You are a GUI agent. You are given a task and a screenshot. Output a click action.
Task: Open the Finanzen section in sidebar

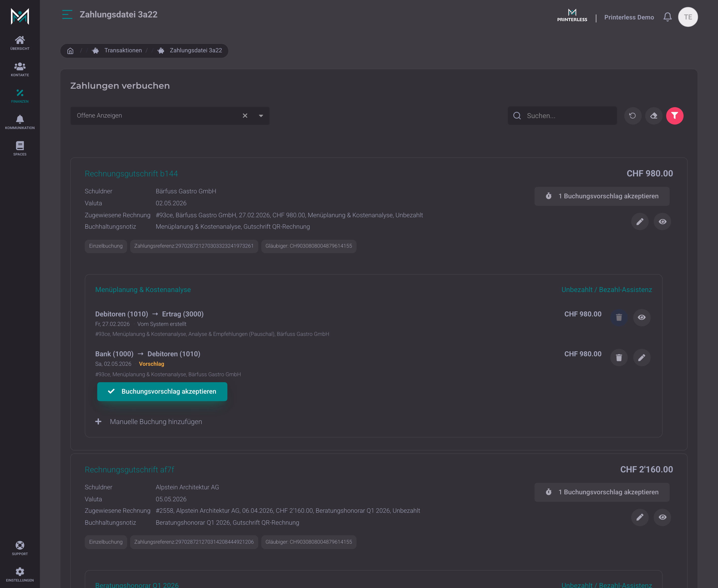pyautogui.click(x=20, y=96)
